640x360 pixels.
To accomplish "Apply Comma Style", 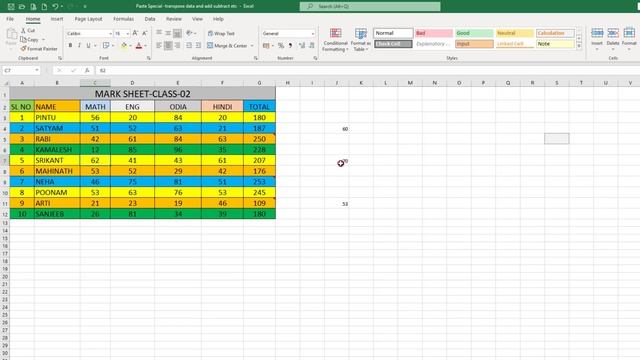I will point(290,46).
